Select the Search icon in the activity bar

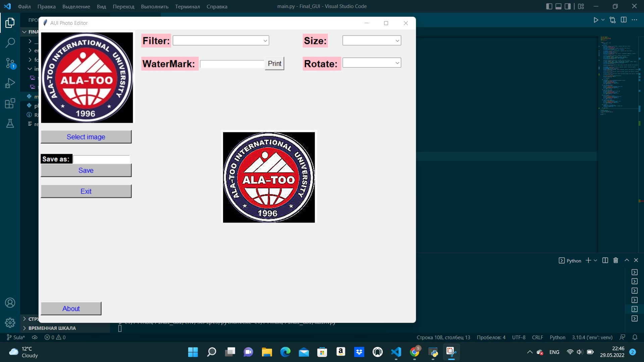click(x=10, y=43)
